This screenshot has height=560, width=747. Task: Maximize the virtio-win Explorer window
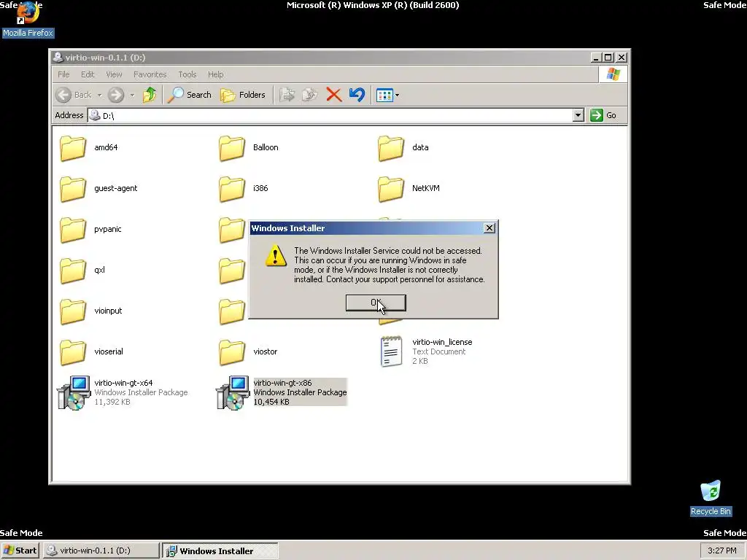pyautogui.click(x=608, y=57)
